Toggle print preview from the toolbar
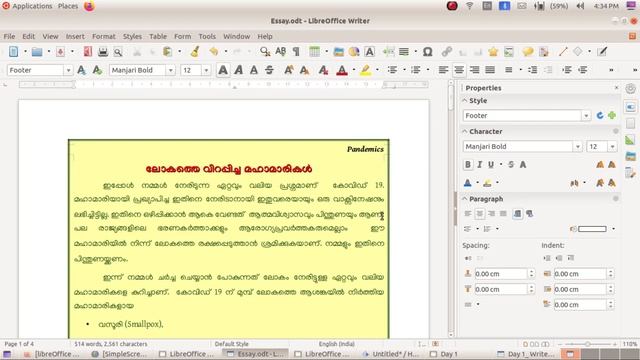The height and width of the screenshot is (360, 640). click(x=118, y=52)
